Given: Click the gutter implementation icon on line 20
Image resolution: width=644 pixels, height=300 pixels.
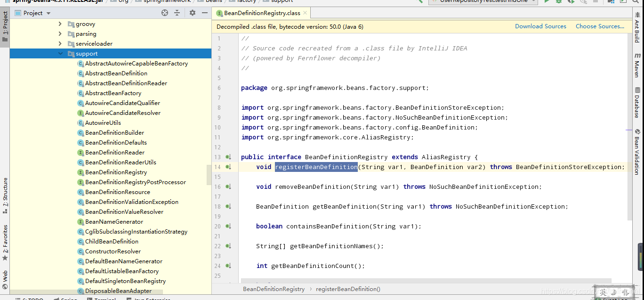Looking at the screenshot, I should (x=228, y=226).
